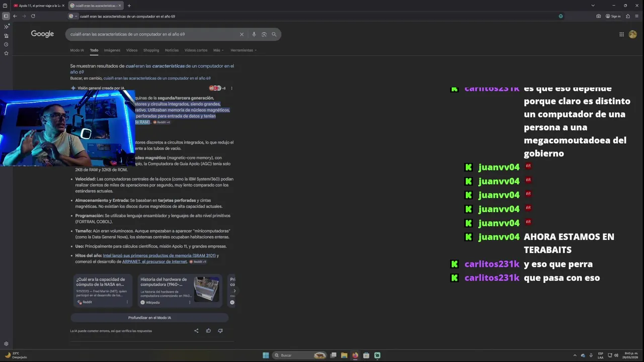Open the weather widget on taskbar
Image resolution: width=644 pixels, height=362 pixels.
pos(16,355)
